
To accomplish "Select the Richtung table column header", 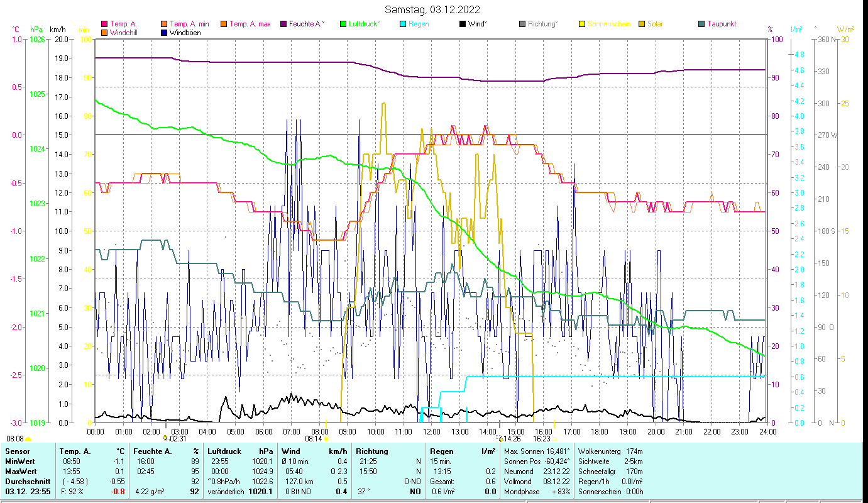I will (x=372, y=451).
